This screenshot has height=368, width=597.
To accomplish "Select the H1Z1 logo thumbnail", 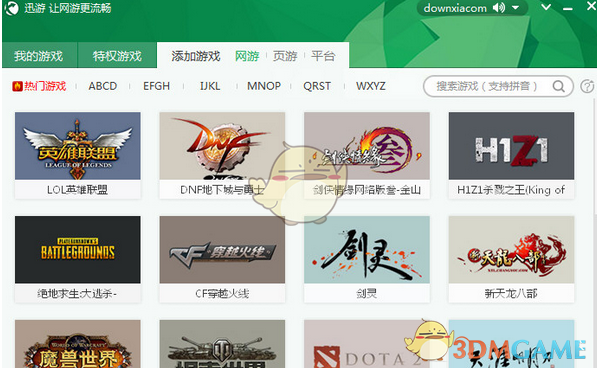I will pos(511,146).
